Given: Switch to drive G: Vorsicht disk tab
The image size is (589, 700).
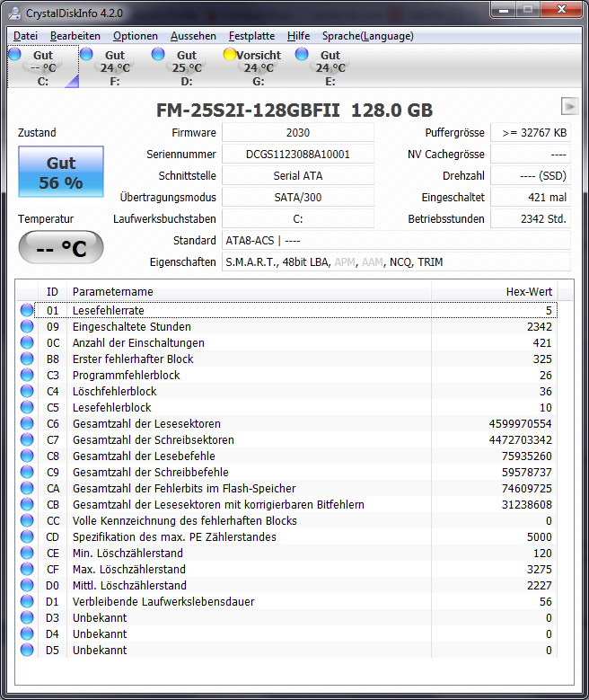Looking at the screenshot, I should [259, 67].
